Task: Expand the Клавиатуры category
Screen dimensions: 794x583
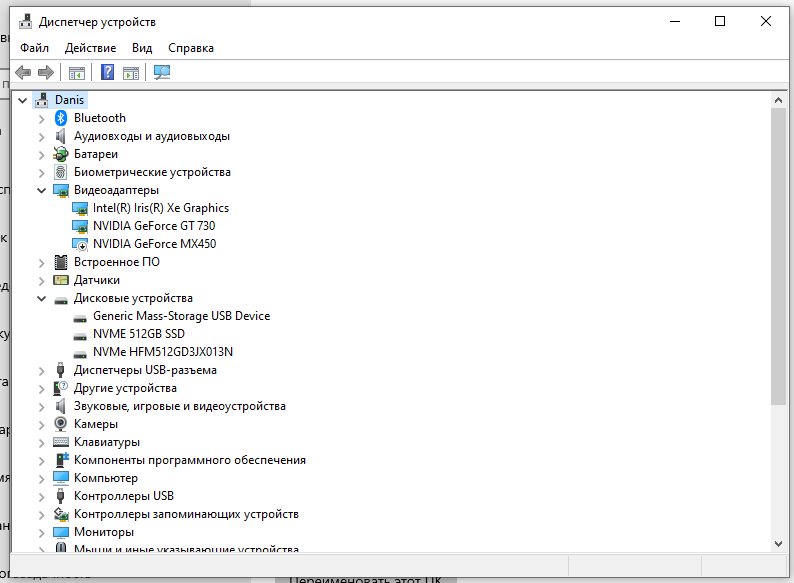Action: pos(42,443)
